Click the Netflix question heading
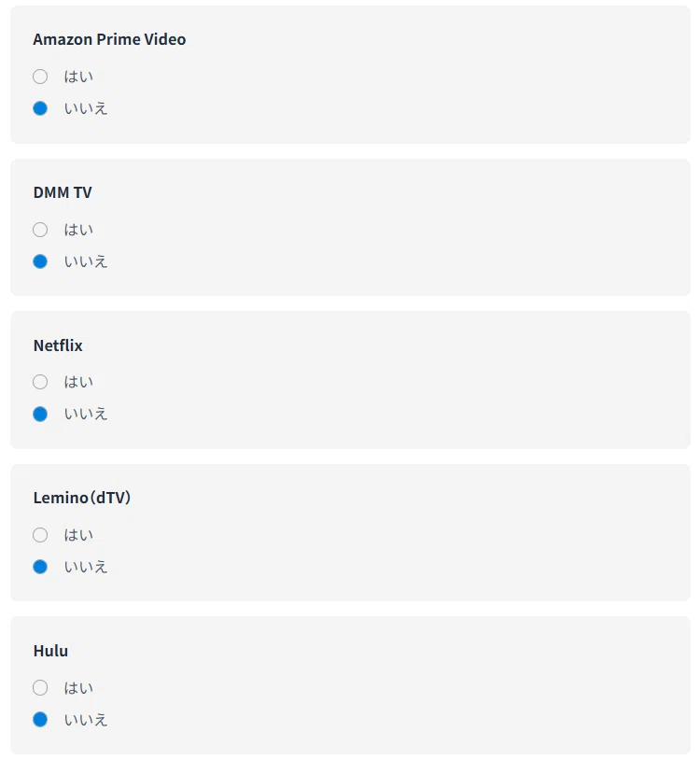The image size is (700, 760). click(x=58, y=345)
